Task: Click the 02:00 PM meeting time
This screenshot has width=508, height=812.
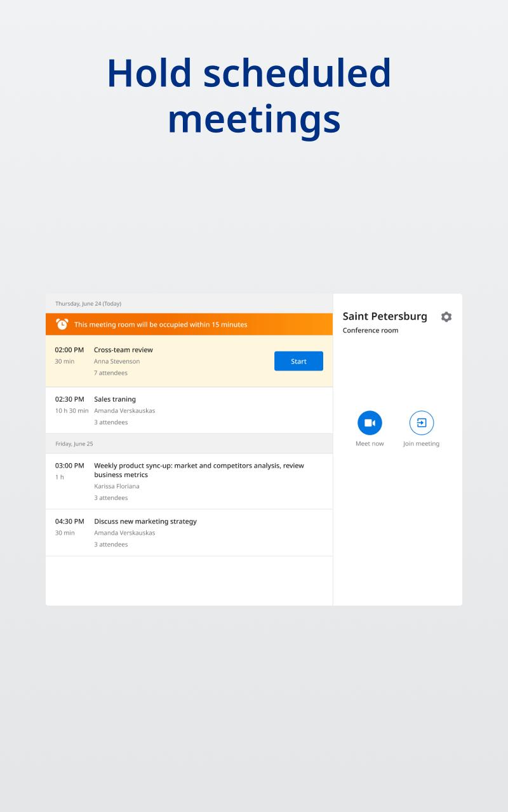Action: [x=69, y=350]
